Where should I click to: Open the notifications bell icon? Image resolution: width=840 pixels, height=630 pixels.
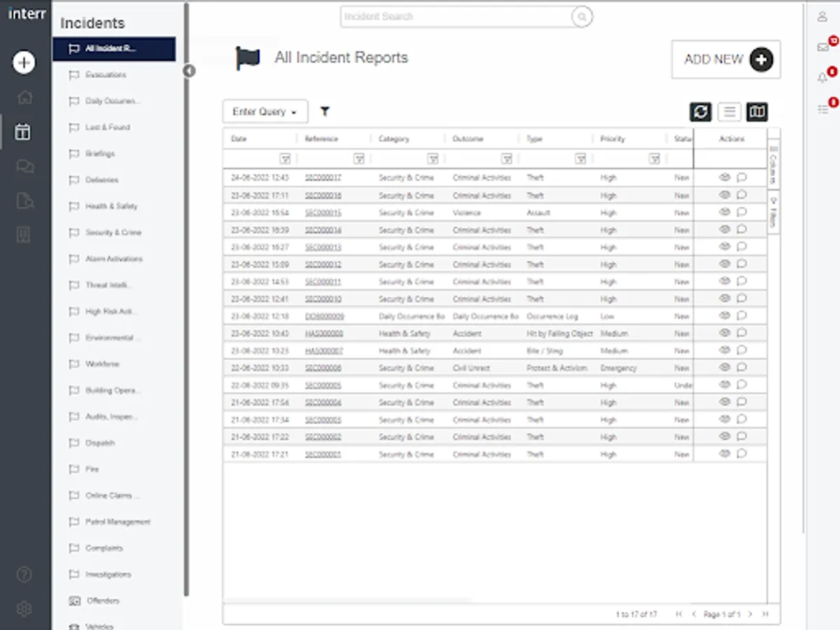coord(822,78)
